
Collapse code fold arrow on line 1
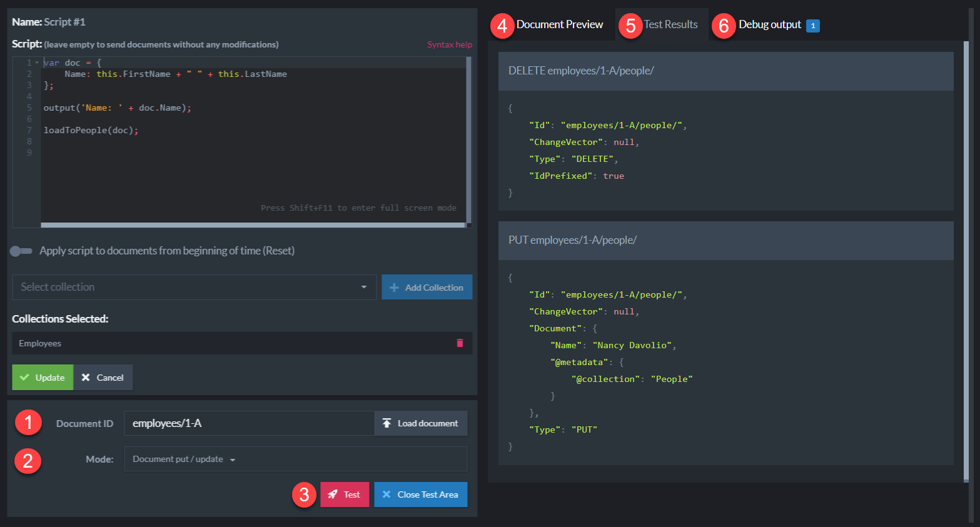point(37,63)
